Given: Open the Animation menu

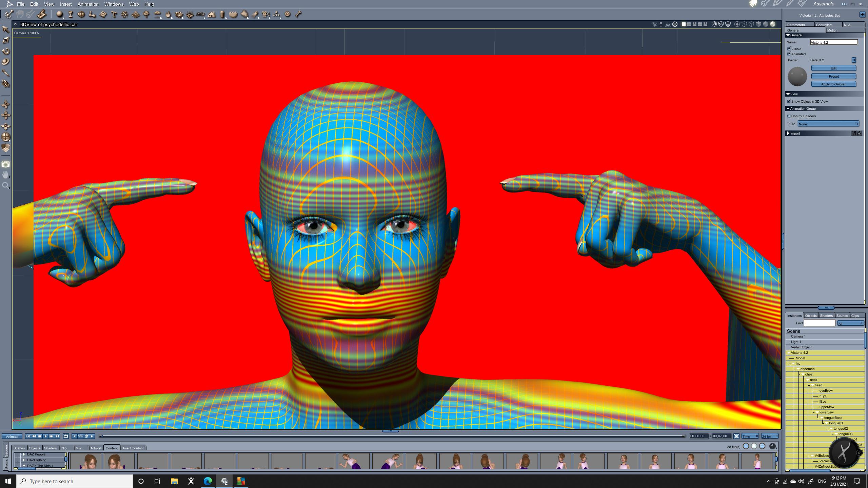Looking at the screenshot, I should 88,4.
